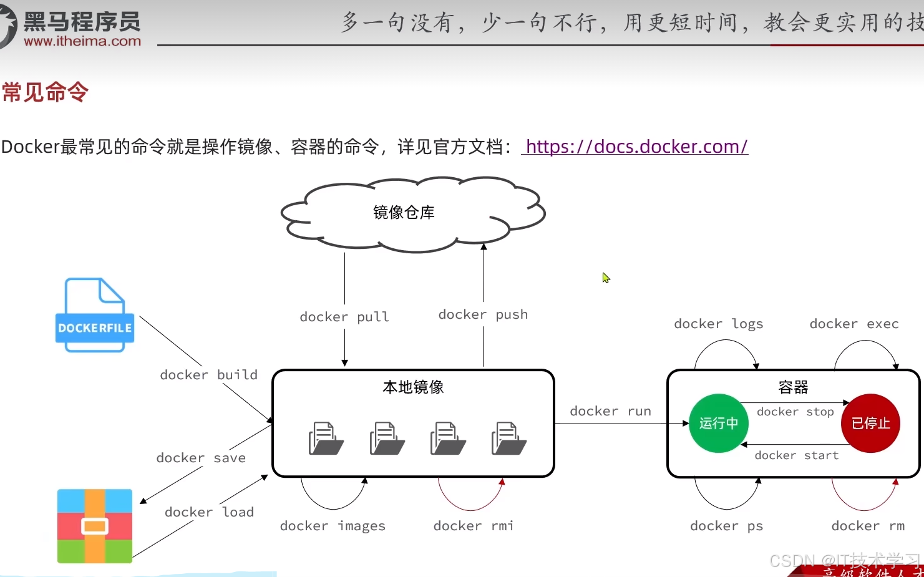
Task: Select the "docker ps" label
Action: (727, 526)
